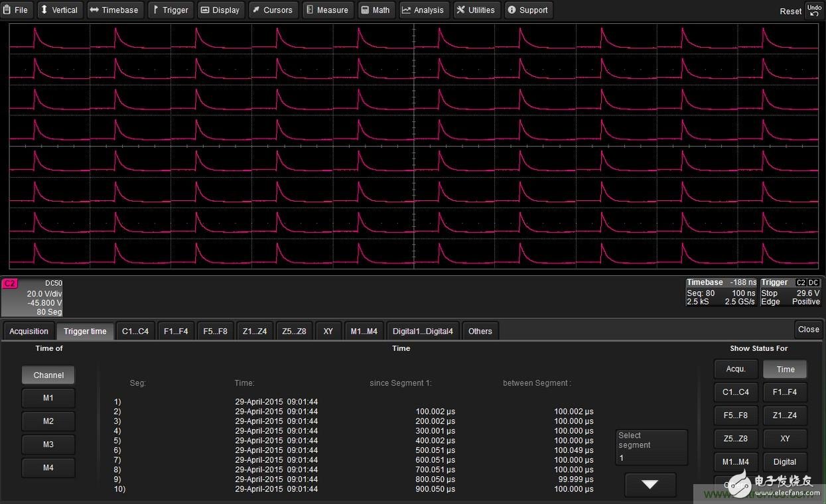Open the Math menu
The height and width of the screenshot is (504, 826).
point(376,10)
